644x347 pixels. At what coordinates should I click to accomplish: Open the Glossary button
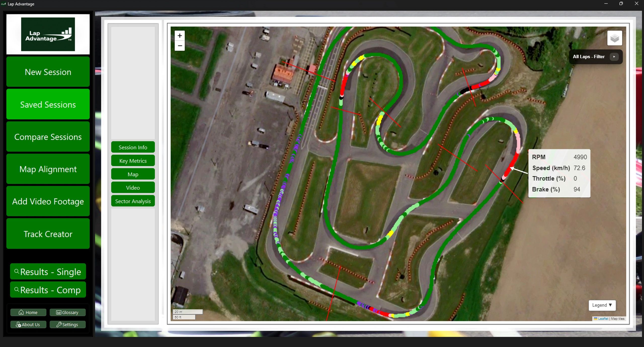click(x=67, y=312)
